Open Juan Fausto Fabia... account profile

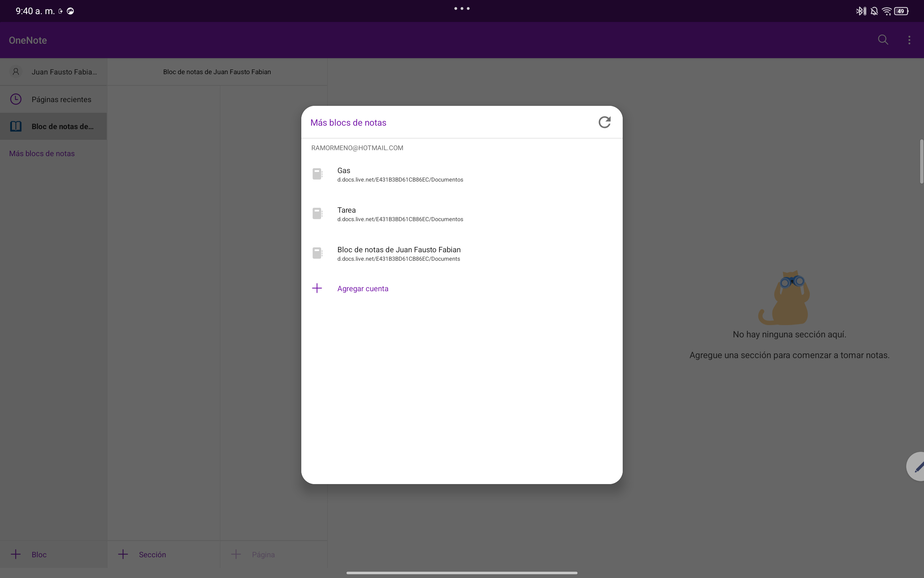[53, 72]
